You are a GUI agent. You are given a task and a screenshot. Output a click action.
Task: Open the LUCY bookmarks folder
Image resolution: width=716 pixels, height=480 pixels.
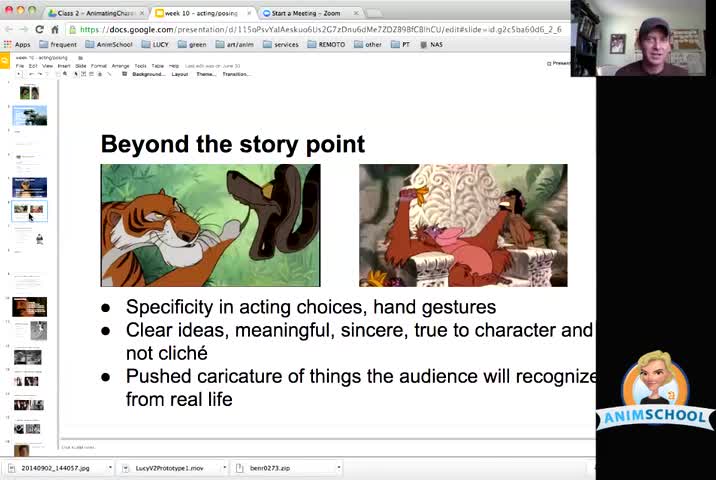click(x=155, y=44)
